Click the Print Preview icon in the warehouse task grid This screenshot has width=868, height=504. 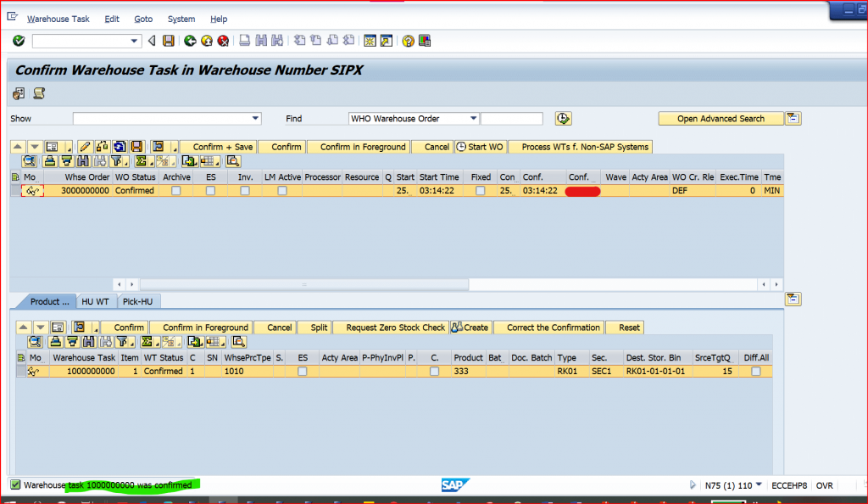[x=238, y=342]
